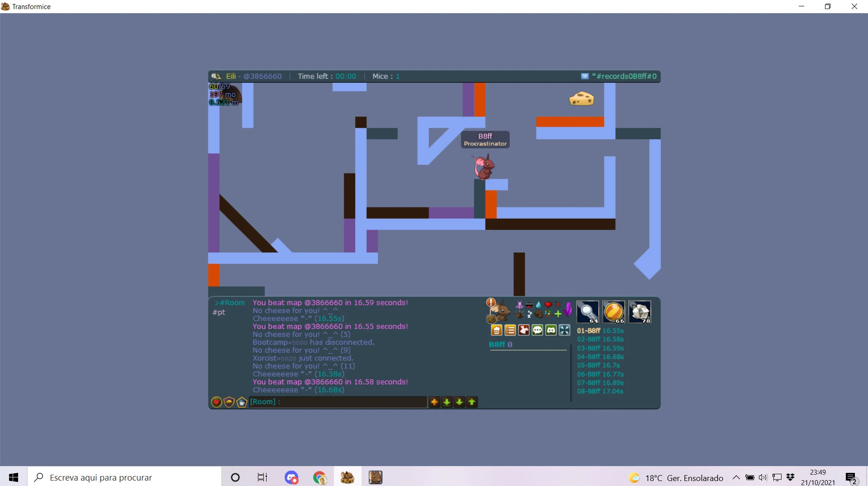Click the room icon beside #records0B8ff#0

585,76
